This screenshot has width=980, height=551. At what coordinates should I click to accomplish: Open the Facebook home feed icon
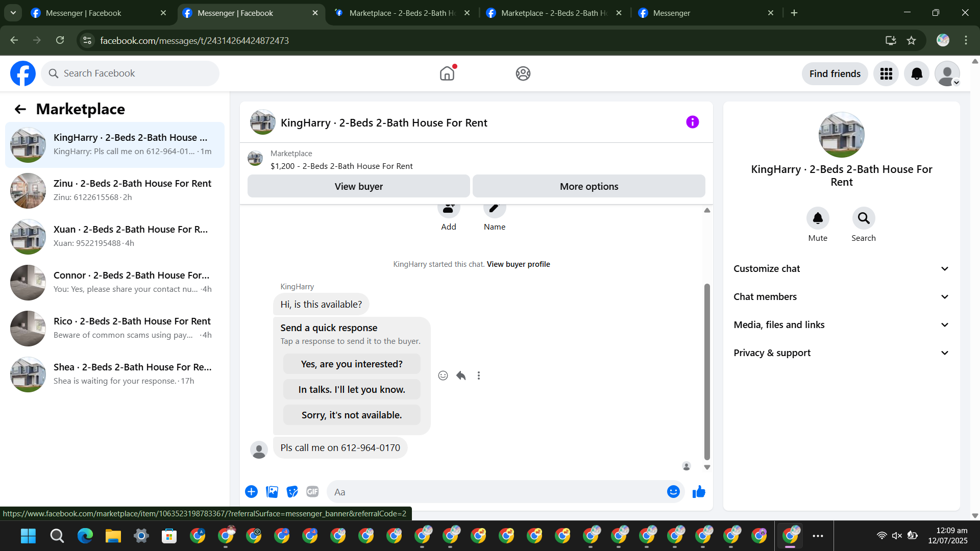coord(447,73)
